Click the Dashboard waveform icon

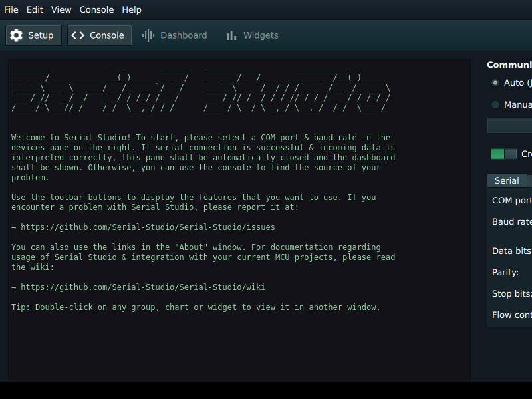[x=148, y=35]
